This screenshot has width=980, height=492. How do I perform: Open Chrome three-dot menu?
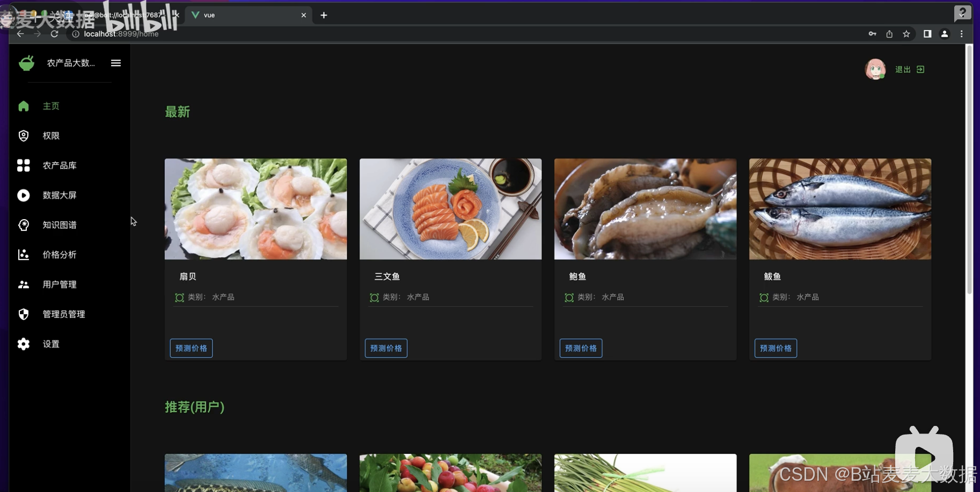(961, 34)
